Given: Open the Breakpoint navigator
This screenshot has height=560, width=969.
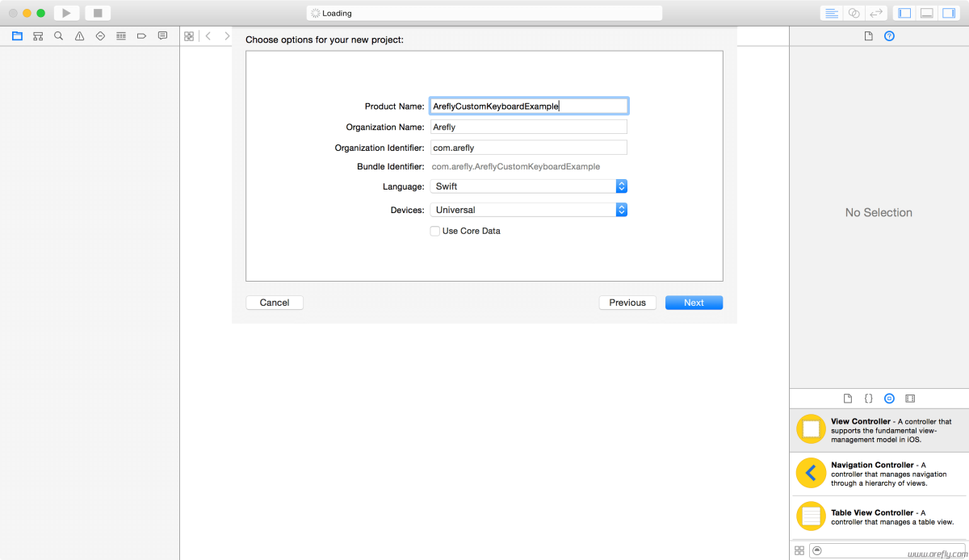Looking at the screenshot, I should pos(142,36).
